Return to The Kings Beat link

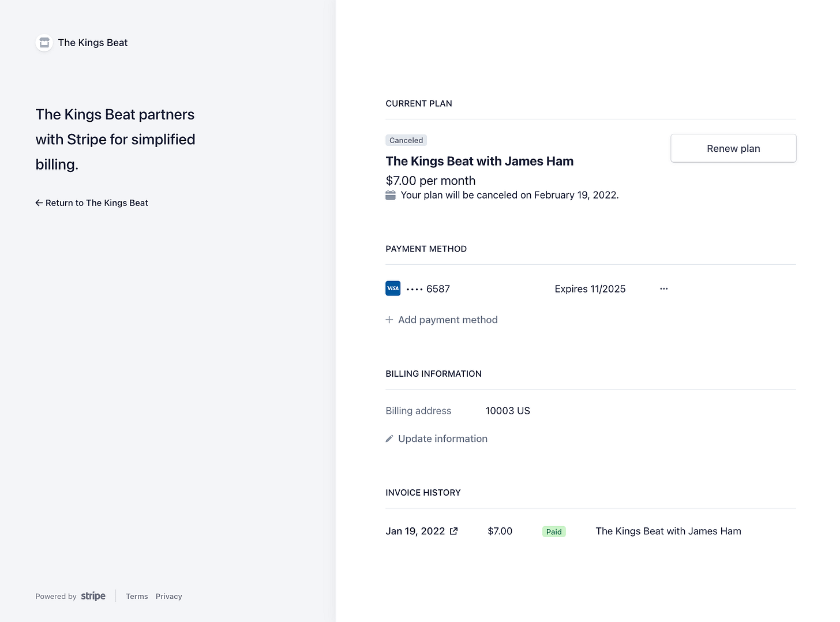pos(92,203)
